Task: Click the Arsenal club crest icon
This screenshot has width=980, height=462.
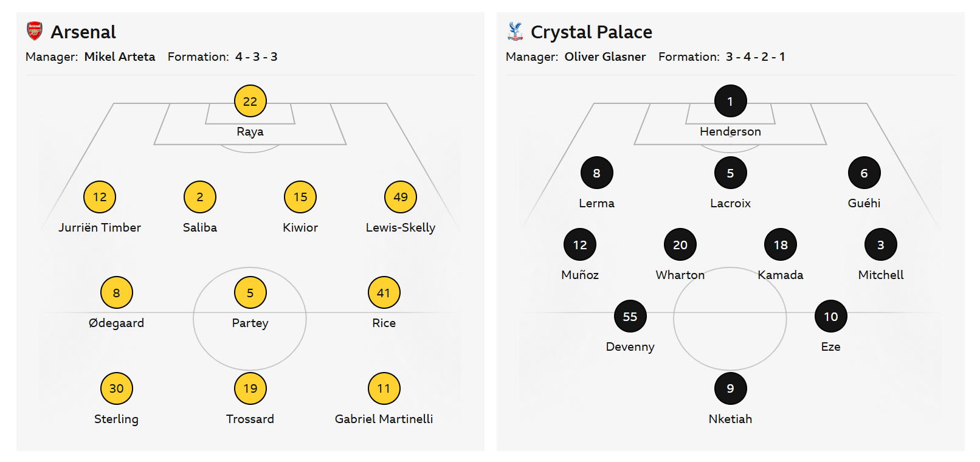Action: point(35,31)
